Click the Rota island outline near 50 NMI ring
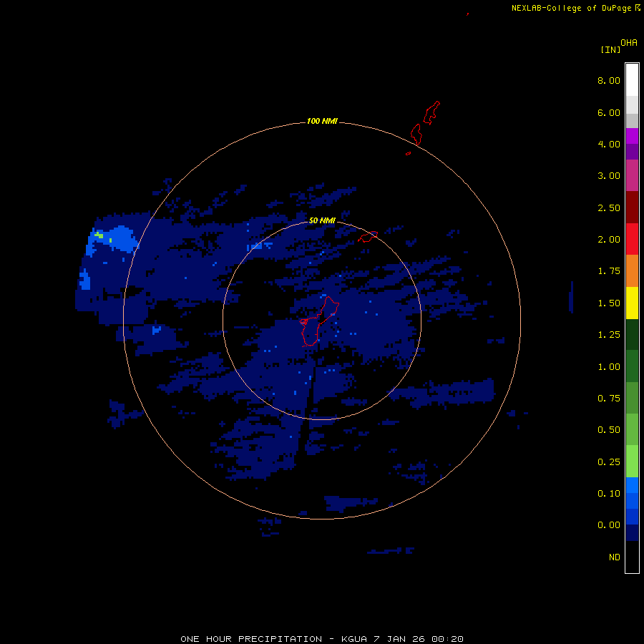 (x=368, y=237)
